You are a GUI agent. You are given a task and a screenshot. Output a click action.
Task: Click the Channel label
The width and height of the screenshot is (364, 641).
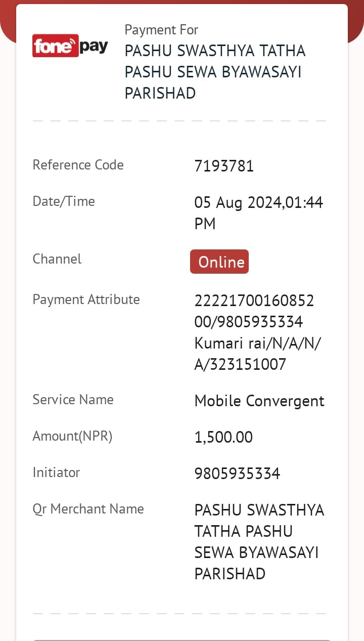tap(57, 259)
